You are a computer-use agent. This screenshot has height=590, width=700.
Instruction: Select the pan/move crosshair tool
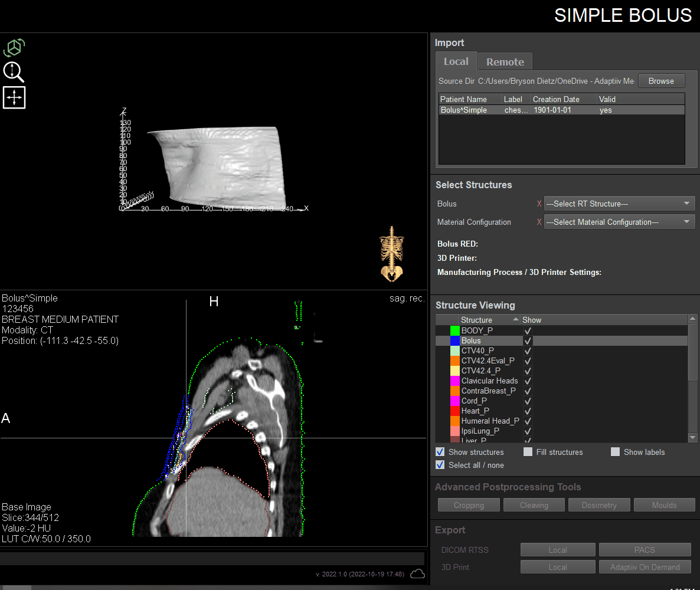click(x=14, y=98)
